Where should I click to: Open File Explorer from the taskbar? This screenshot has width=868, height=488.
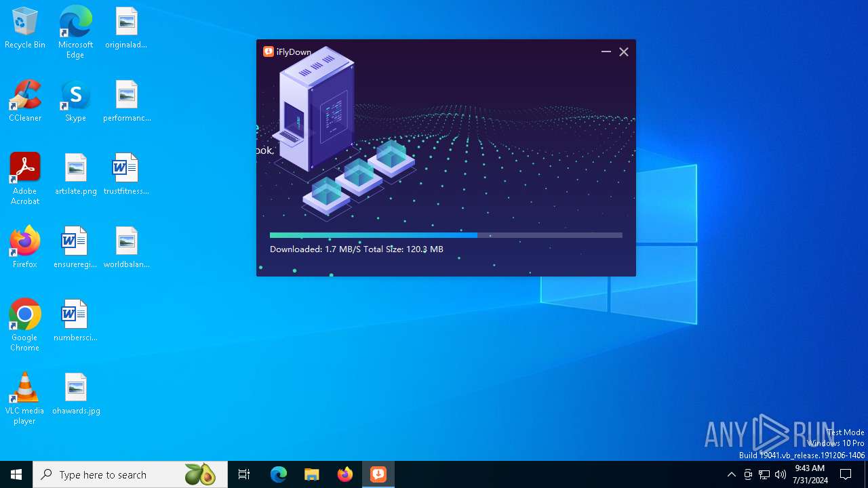coord(312,474)
